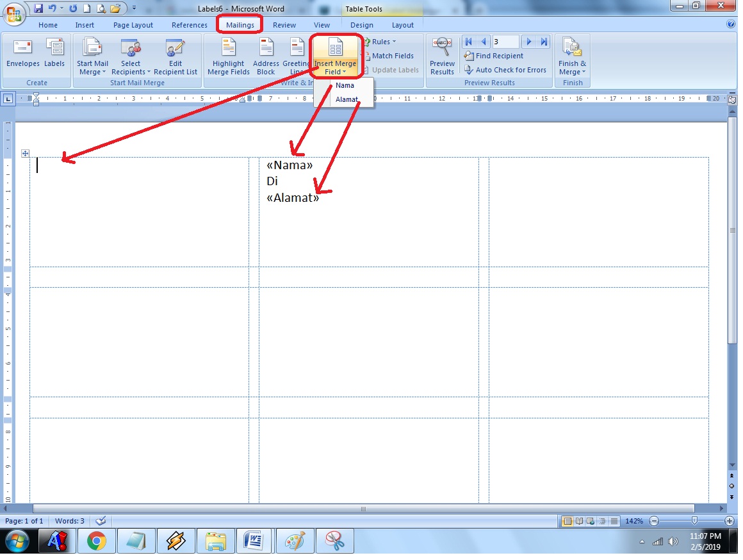Screen dimensions: 743x560
Task: Toggle the ruler view button
Action: pyautogui.click(x=732, y=99)
